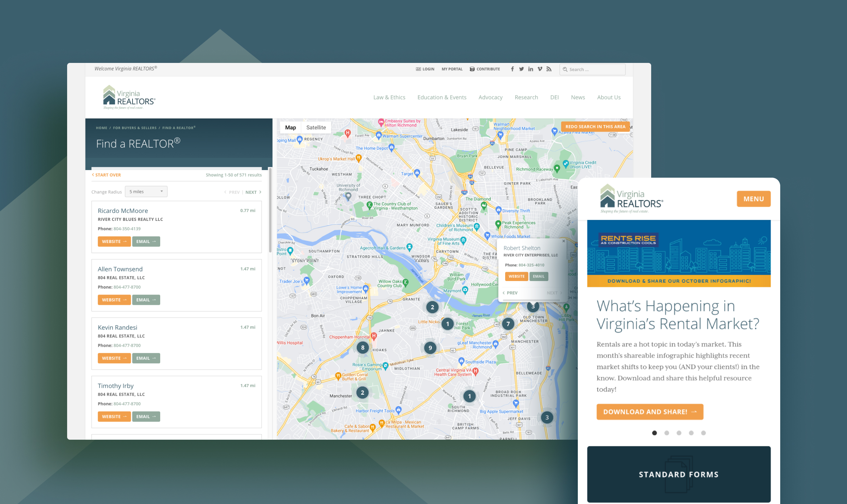
Task: Click REDO SEARCH IN THIS AREA
Action: (594, 127)
